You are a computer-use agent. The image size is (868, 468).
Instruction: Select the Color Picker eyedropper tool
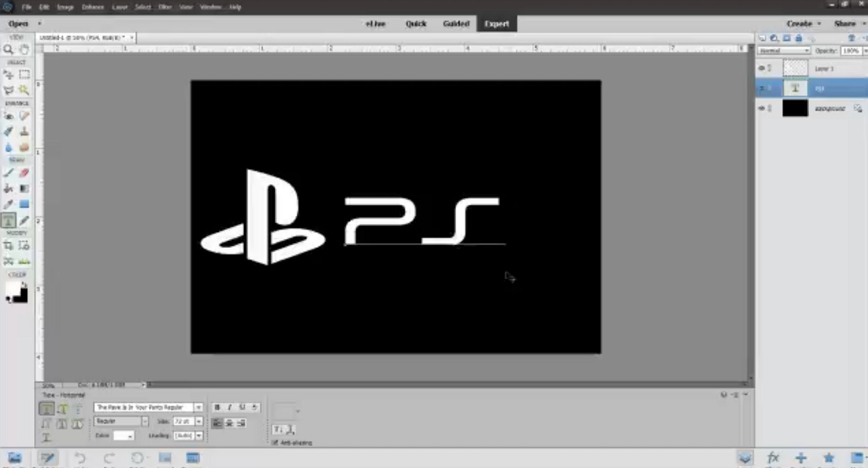tap(8, 204)
